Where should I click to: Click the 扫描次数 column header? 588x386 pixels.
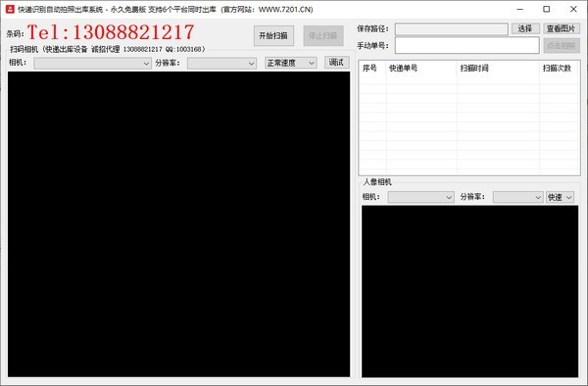(560, 69)
